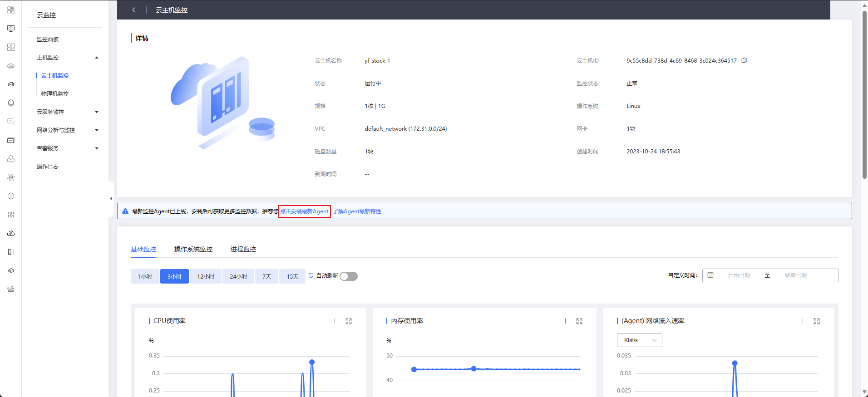Switch to the 进程监控 tab
Viewport: 868px width, 397px height.
pyautogui.click(x=243, y=249)
